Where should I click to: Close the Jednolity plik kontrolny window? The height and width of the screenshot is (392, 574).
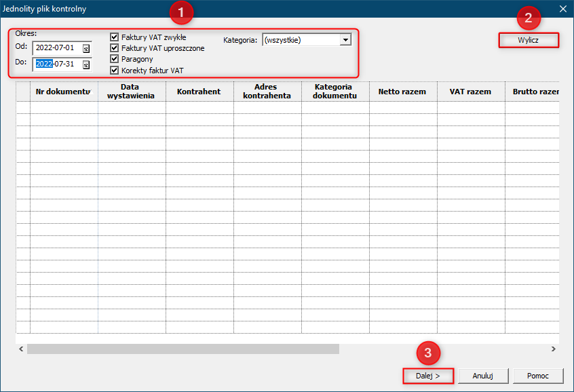pos(563,9)
